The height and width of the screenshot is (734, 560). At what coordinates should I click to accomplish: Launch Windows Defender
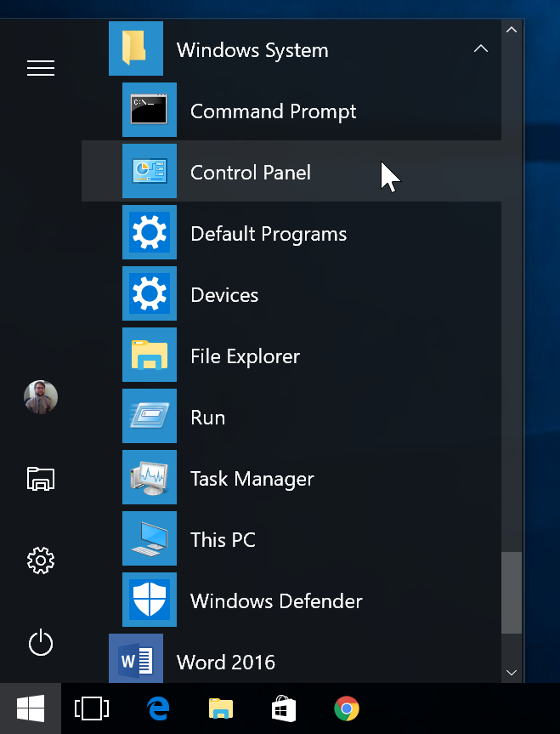pos(275,601)
